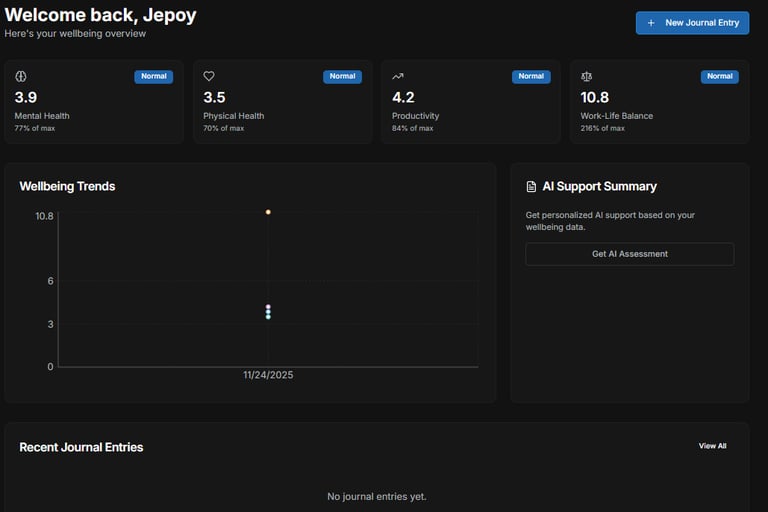Viewport: 768px width, 512px height.
Task: Click the AI Support Summary heading text
Action: [x=600, y=187]
